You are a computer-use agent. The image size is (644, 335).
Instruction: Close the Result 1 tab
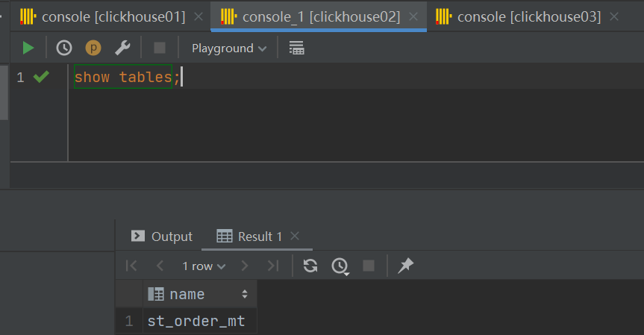[295, 237]
